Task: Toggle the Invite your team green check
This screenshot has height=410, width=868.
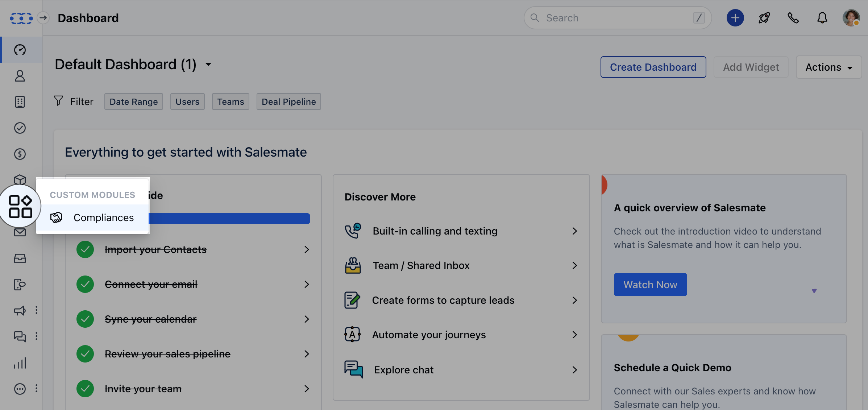Action: point(85,389)
